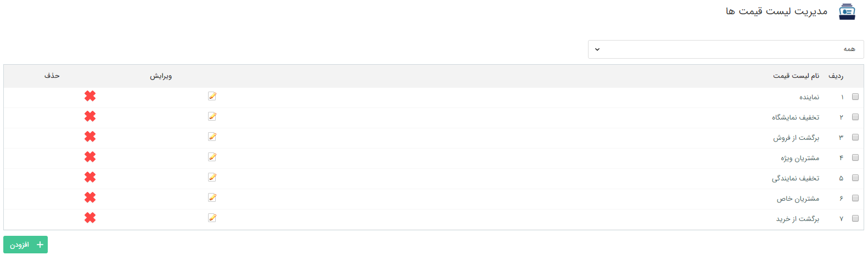868x255 pixels.
Task: Delete the مشتریان ویژه row with red X
Action: [x=90, y=157]
